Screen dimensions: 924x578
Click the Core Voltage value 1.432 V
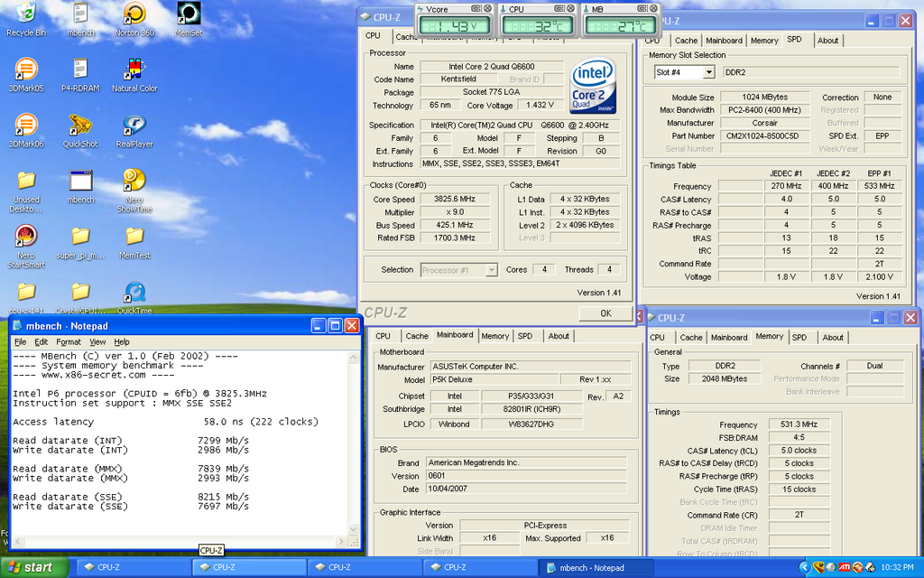coord(540,105)
